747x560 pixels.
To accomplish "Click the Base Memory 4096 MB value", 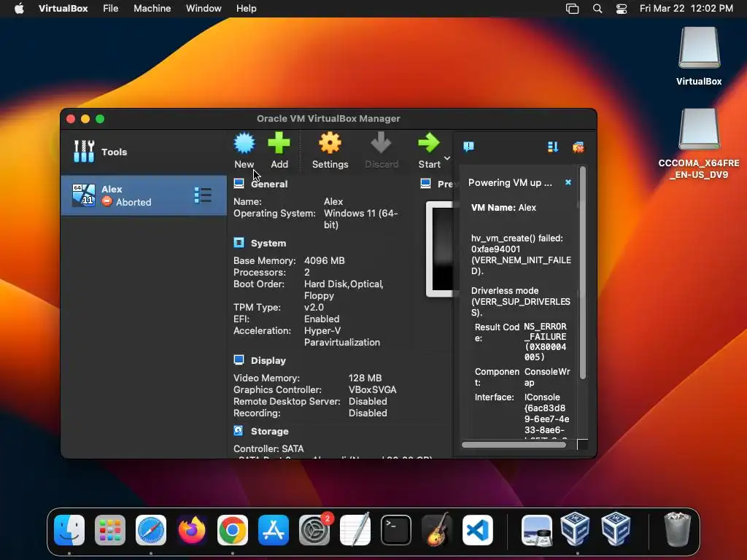I will click(325, 260).
